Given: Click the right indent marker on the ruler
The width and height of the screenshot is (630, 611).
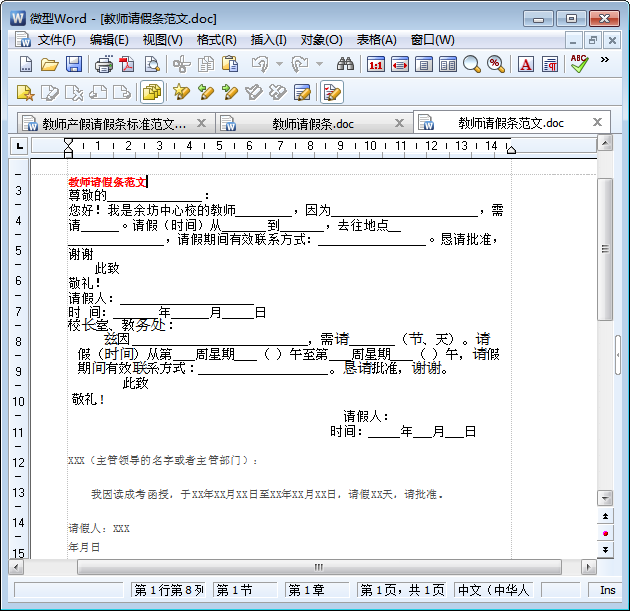Looking at the screenshot, I should click(x=511, y=149).
